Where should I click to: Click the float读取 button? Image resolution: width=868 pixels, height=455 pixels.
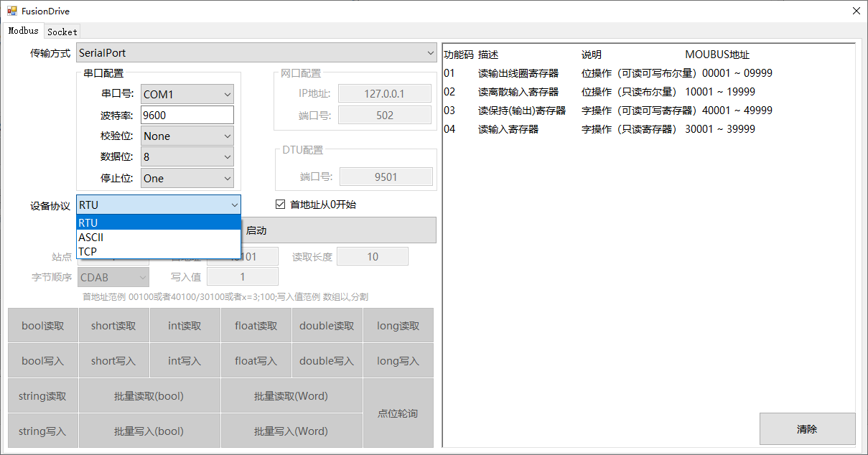click(x=256, y=325)
